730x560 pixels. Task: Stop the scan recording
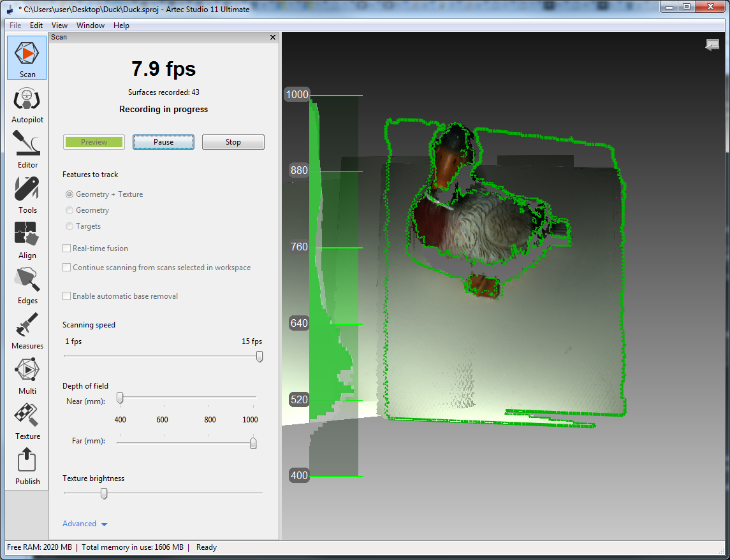(x=233, y=142)
